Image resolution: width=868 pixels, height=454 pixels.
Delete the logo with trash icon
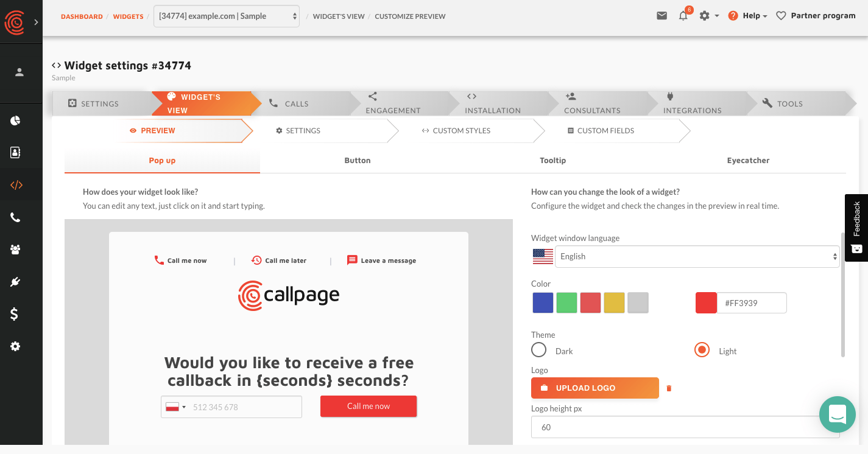(x=669, y=388)
